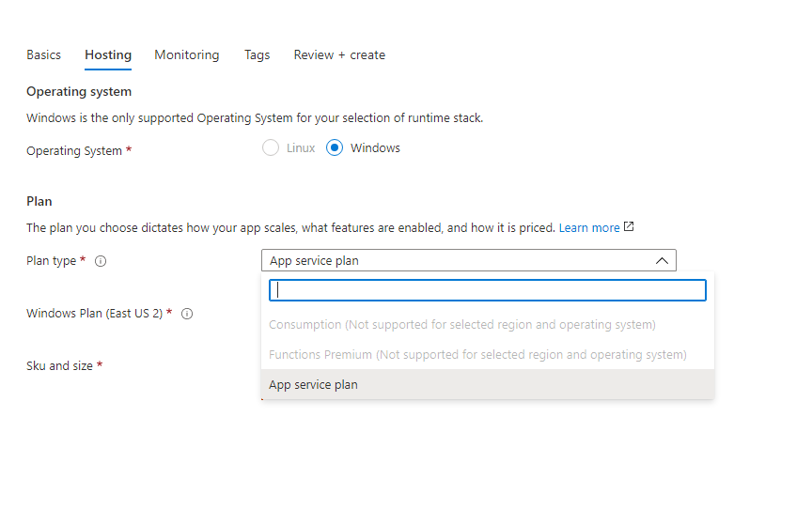Pick the Functions Premium option in the list
The image size is (812, 525).
pos(477,355)
